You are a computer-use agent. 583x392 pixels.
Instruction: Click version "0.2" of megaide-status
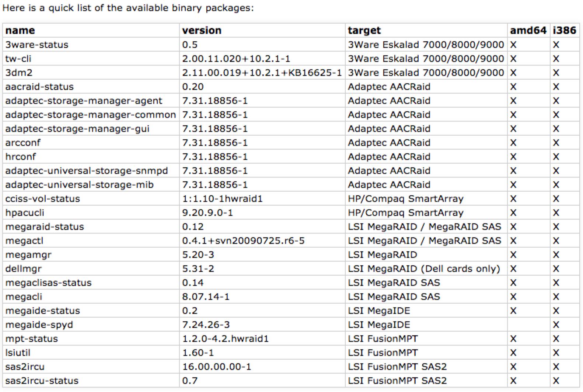pos(190,311)
